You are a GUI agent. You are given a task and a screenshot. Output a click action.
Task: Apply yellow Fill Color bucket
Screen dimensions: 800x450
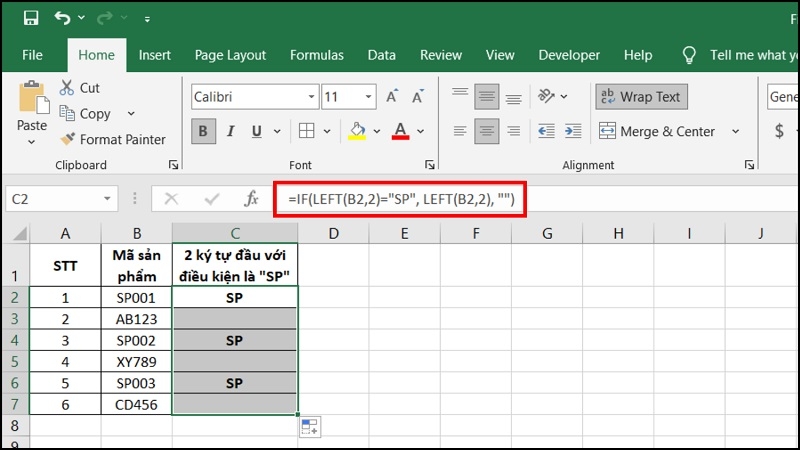click(357, 131)
